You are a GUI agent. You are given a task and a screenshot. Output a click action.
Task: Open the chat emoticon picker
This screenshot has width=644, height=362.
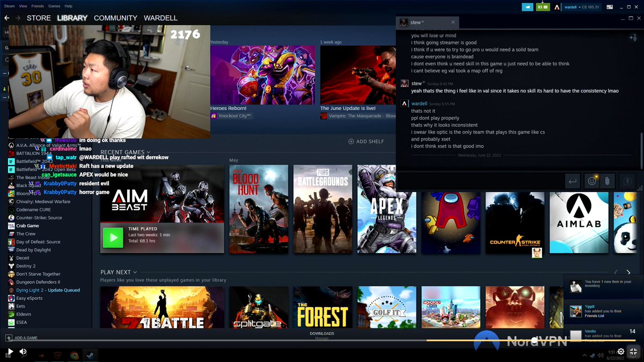click(592, 181)
